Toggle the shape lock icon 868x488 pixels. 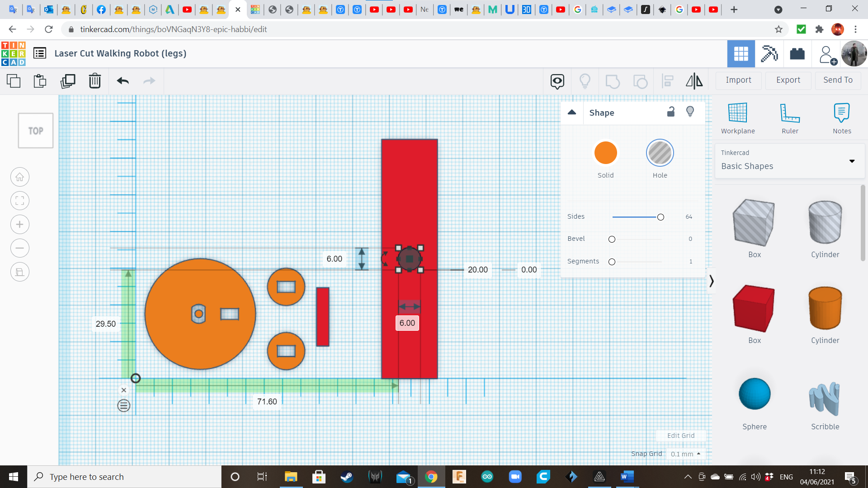coord(671,112)
